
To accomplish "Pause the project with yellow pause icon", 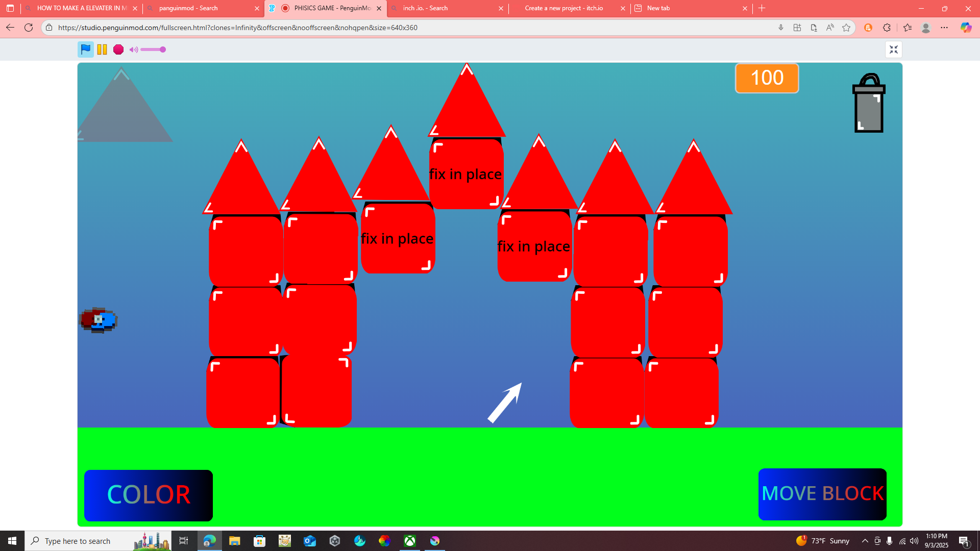I will click(102, 49).
